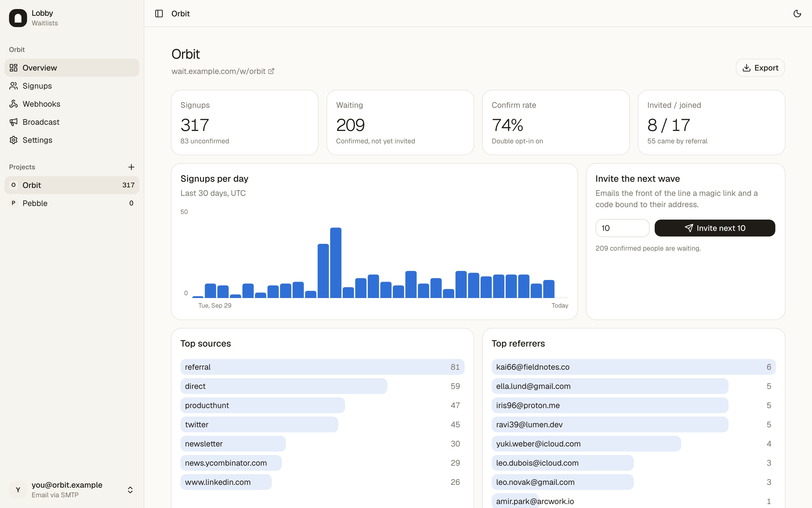
Task: Click the Y user avatar
Action: click(18, 490)
